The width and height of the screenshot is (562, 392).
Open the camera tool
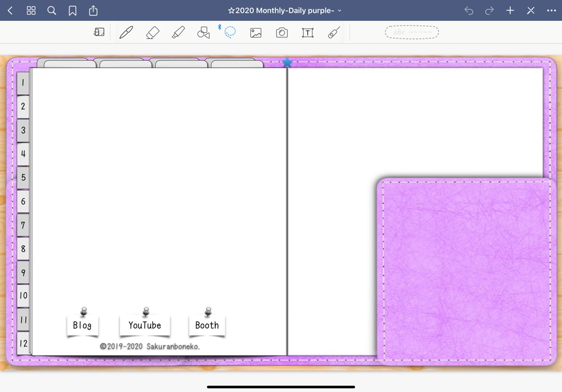click(x=282, y=32)
